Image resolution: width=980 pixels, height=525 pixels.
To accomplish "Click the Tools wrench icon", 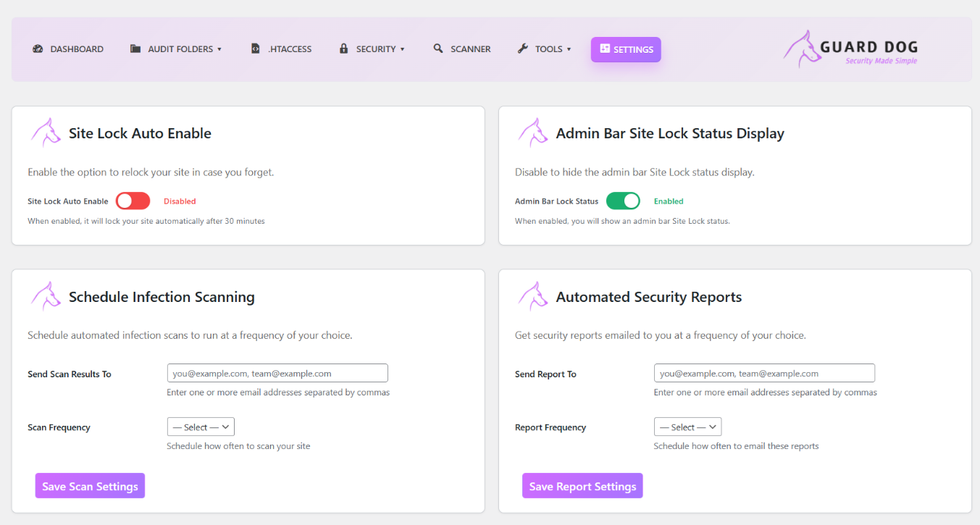I will 523,49.
